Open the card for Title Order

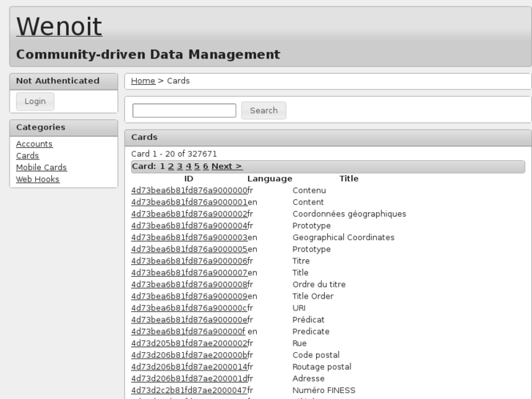[x=188, y=297]
